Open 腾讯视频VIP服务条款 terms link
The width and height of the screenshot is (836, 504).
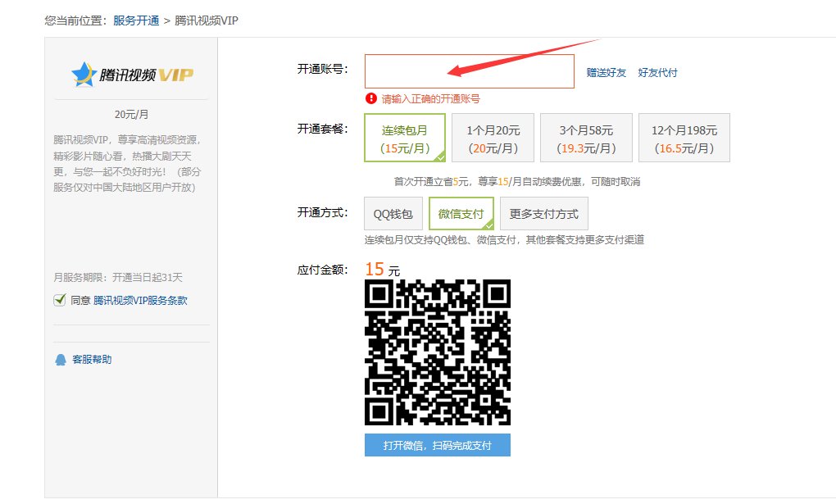point(140,301)
